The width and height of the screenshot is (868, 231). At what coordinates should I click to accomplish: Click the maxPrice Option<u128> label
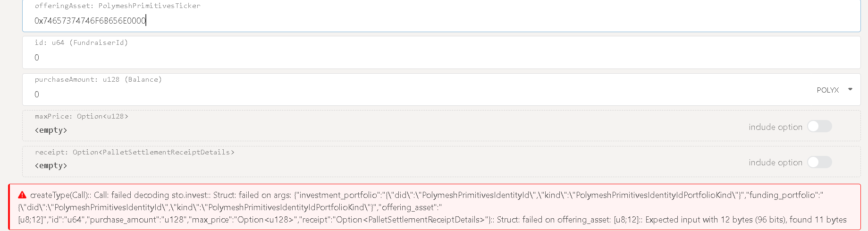[81, 116]
